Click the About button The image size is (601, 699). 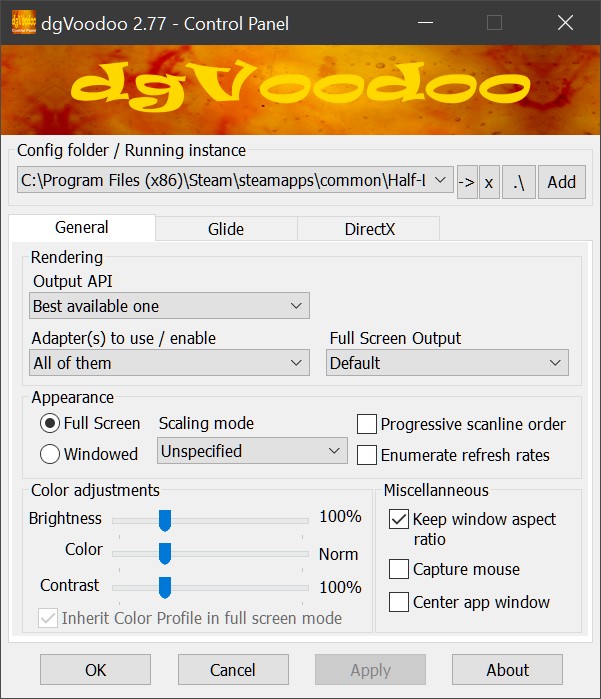[507, 670]
